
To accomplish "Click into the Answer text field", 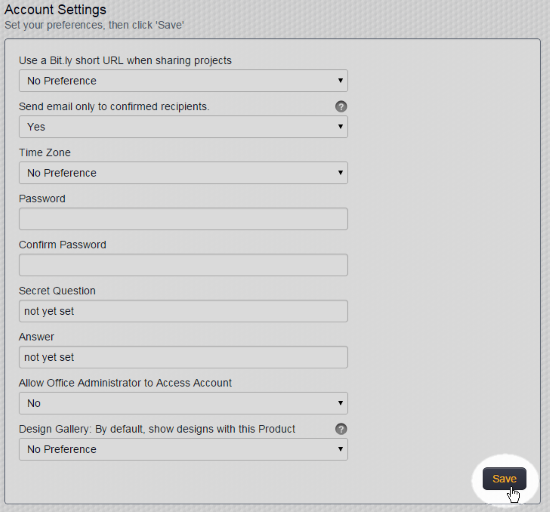I will point(183,357).
